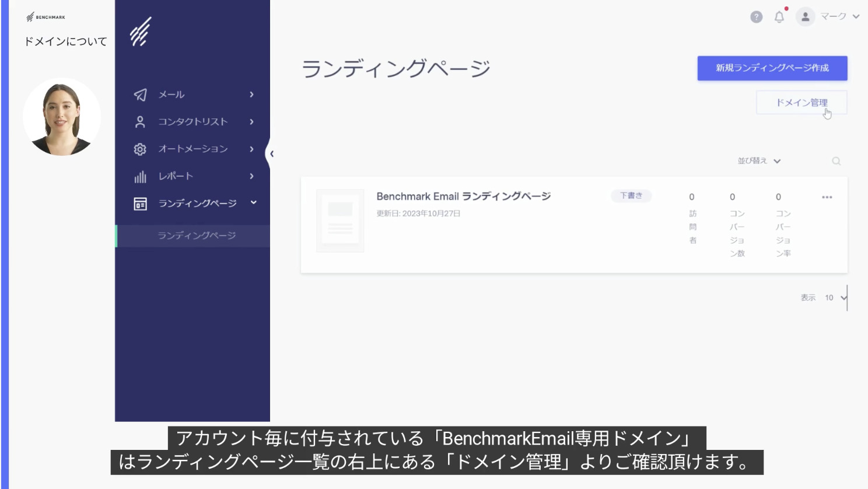Click the landing page thumbnail preview
Screen dimensions: 868x489
tap(340, 221)
